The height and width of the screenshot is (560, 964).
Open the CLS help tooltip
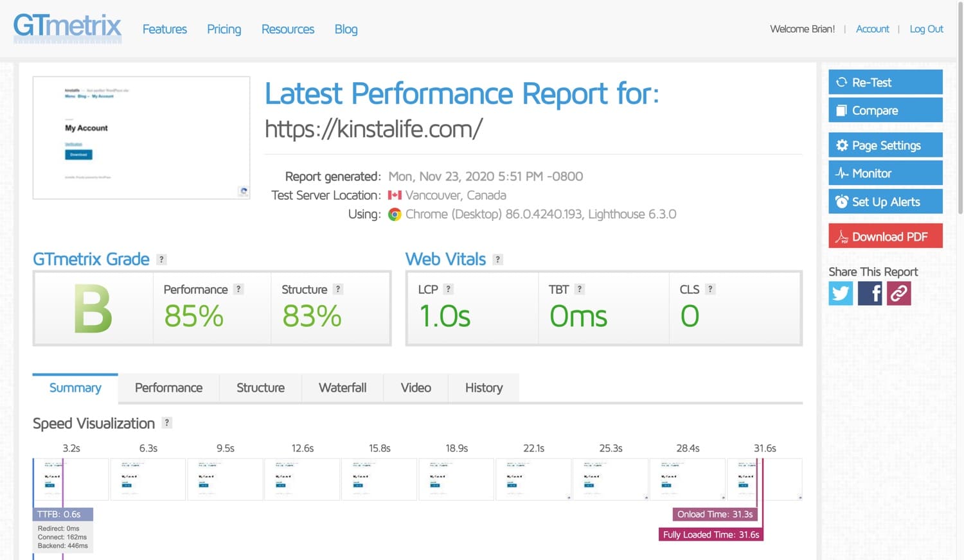pyautogui.click(x=711, y=289)
